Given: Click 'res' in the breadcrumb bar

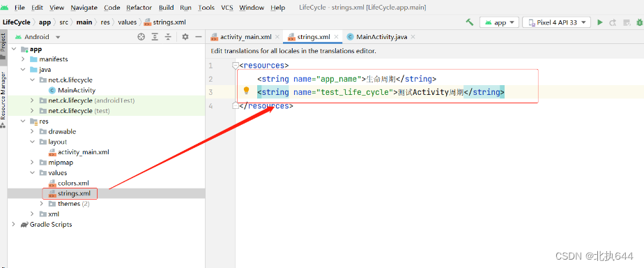Looking at the screenshot, I should coord(105,22).
